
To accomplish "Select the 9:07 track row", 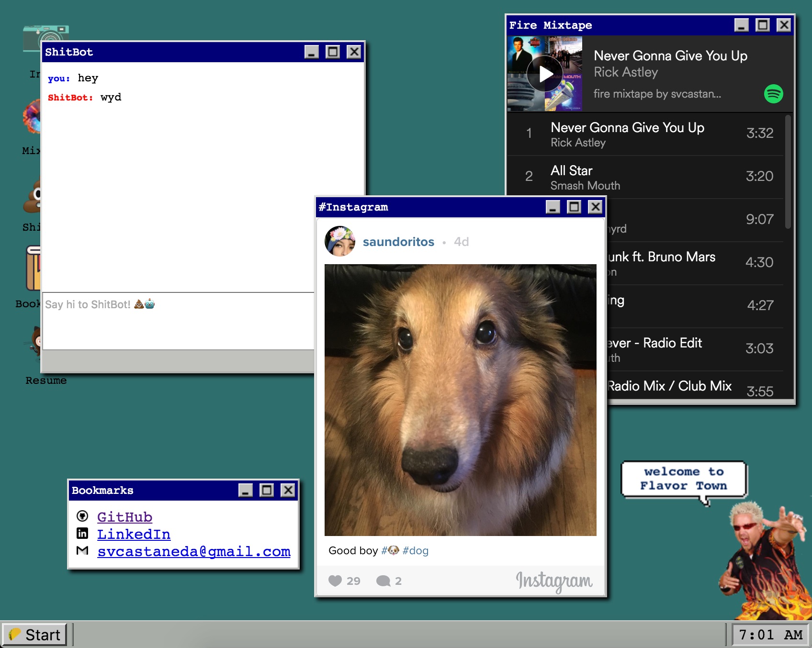I will tap(695, 220).
